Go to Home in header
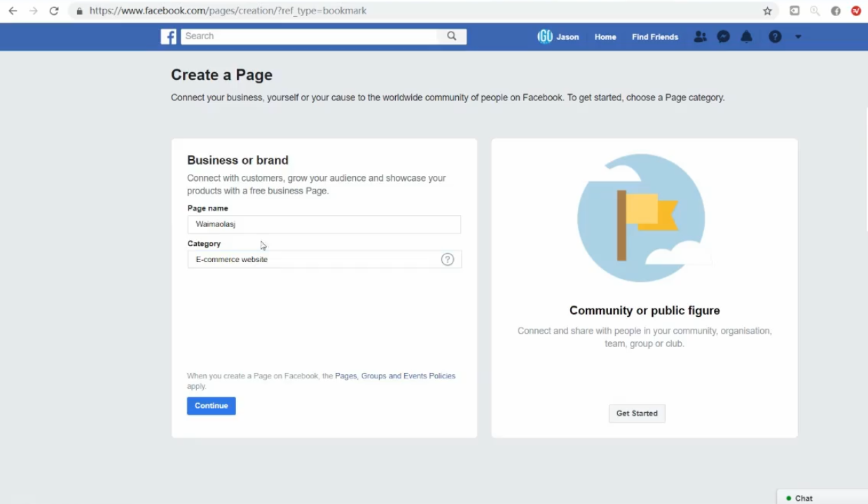 tap(605, 37)
